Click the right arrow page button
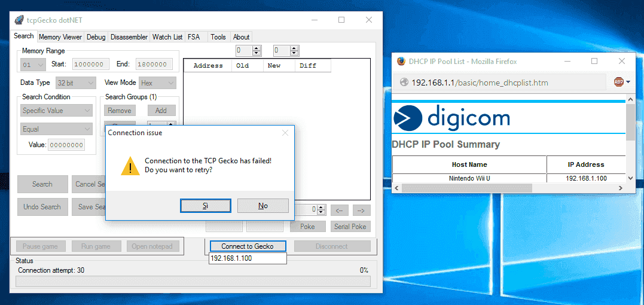644x305 pixels. click(x=361, y=210)
